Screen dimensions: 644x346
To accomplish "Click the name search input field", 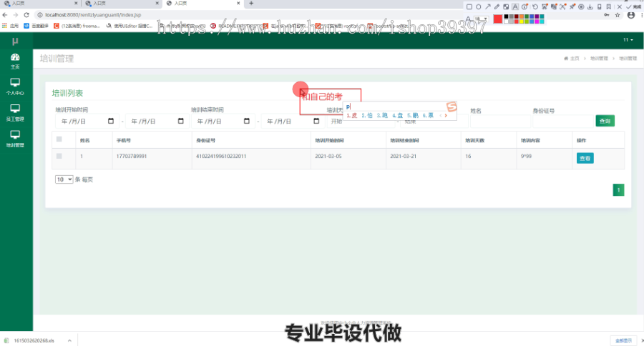I will 500,122.
